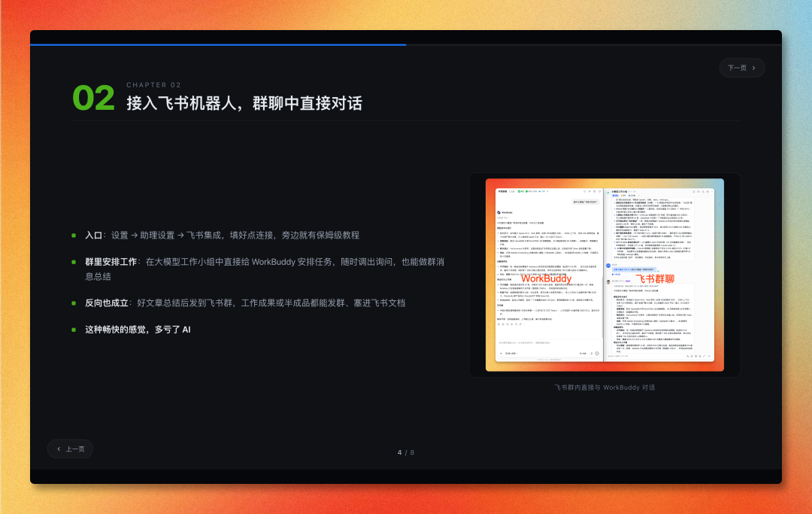Click the large green 02 number
The width and height of the screenshot is (812, 514).
pyautogui.click(x=93, y=98)
